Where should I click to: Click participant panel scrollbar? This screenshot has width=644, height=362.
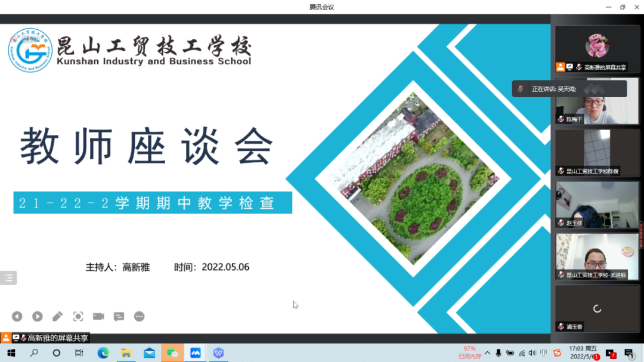click(642, 234)
